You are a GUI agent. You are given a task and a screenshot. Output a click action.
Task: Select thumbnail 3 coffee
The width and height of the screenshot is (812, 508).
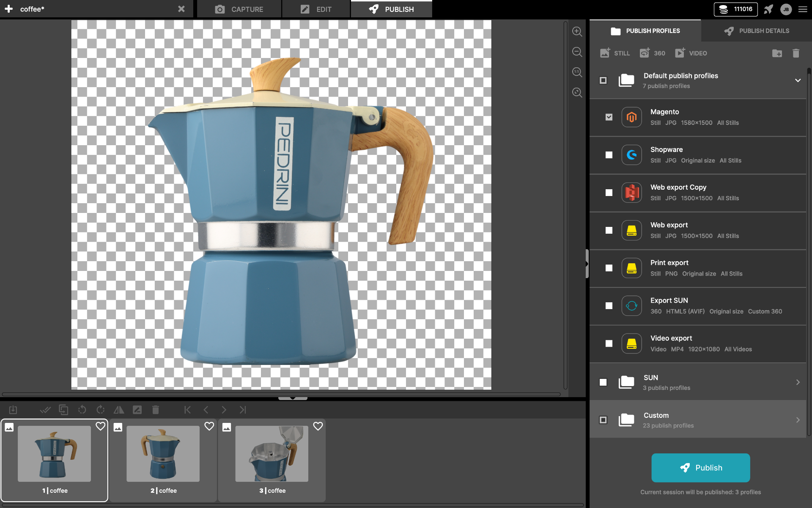coord(272,460)
